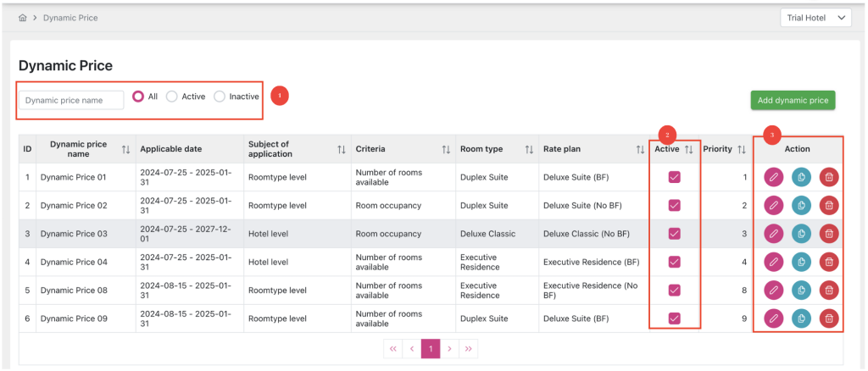The width and height of the screenshot is (868, 371).
Task: Click edit pencil for Dynamic Price 04
Action: coord(772,262)
